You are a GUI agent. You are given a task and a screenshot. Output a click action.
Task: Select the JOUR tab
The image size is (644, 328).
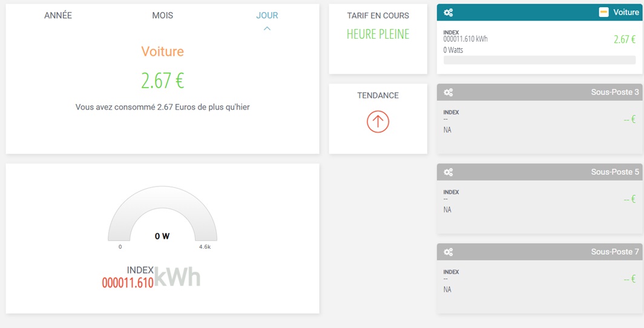(267, 16)
